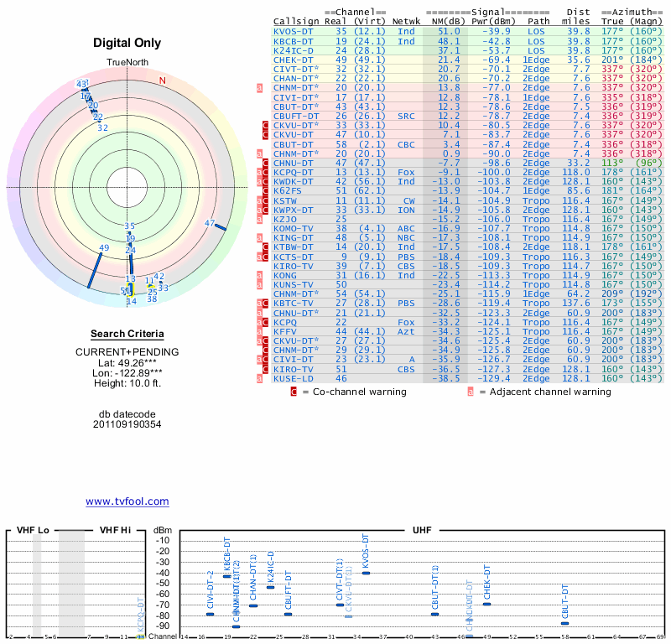Select the KWPX-DT callsign
The height and width of the screenshot is (644, 671).
click(x=293, y=210)
